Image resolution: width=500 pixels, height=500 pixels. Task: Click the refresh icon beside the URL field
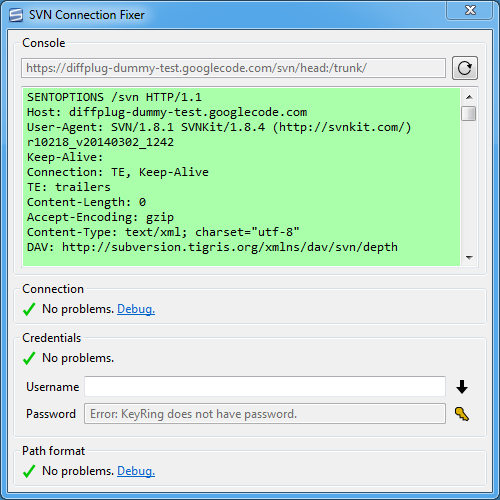click(x=465, y=68)
